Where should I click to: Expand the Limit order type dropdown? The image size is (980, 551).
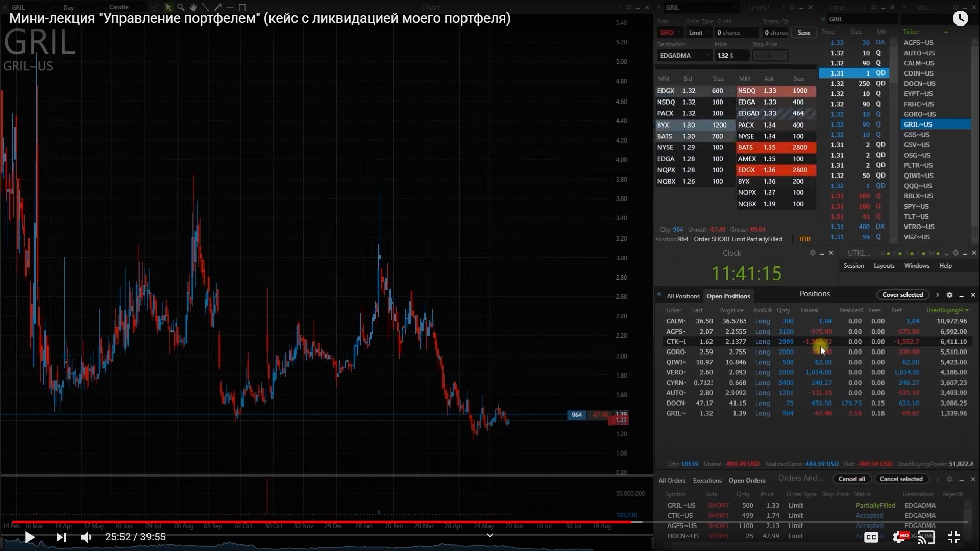[x=698, y=33]
